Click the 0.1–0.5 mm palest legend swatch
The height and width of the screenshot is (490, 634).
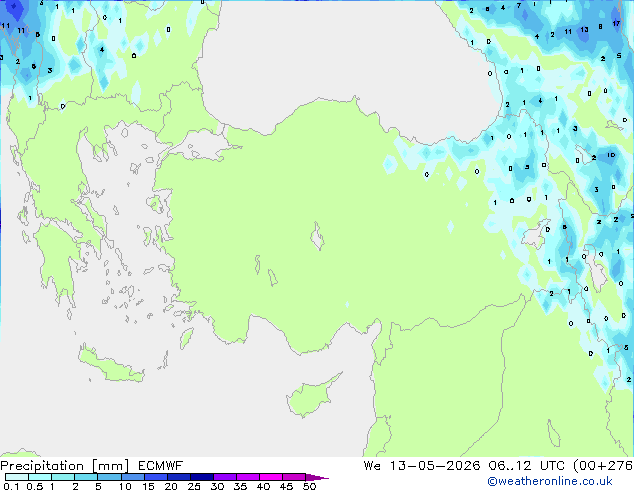click(x=17, y=477)
